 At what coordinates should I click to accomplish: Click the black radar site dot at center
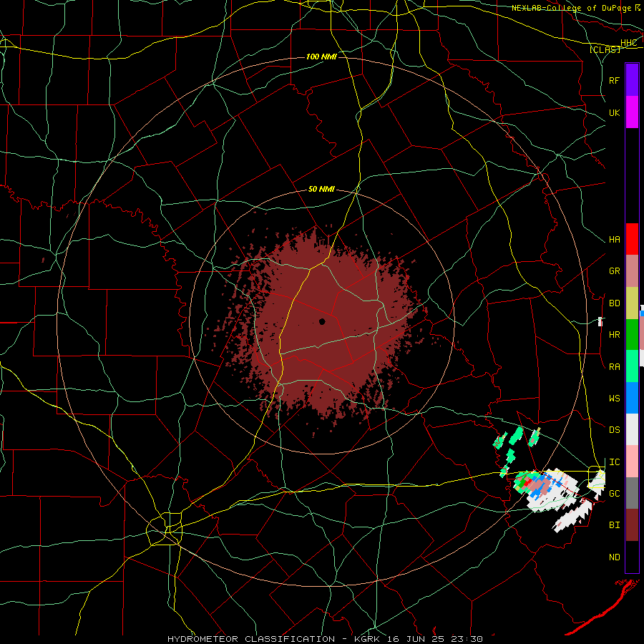pos(322,321)
